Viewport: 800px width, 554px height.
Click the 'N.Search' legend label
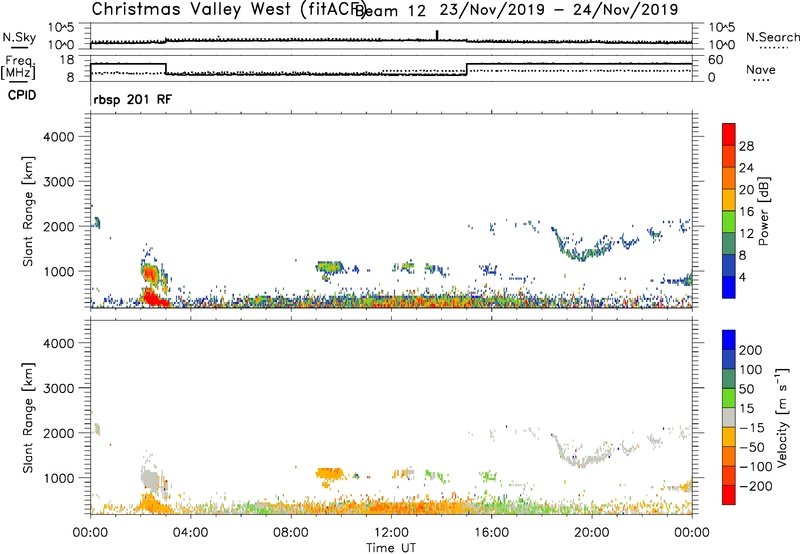point(772,37)
